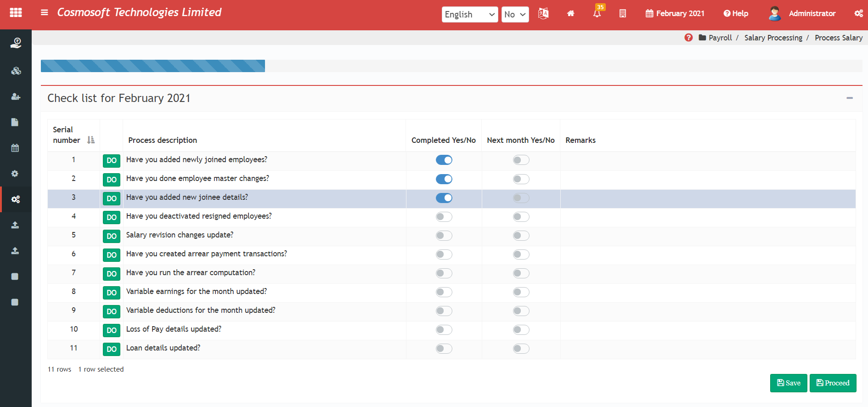This screenshot has width=868, height=407.
Task: Sort table by Serial number column
Action: (x=90, y=140)
